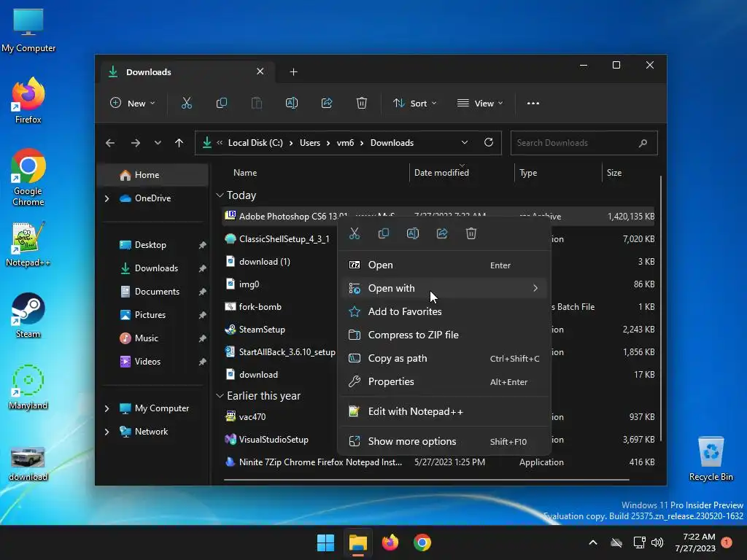This screenshot has height=560, width=747.
Task: Expand My Computer in navigation pane
Action: click(x=107, y=408)
